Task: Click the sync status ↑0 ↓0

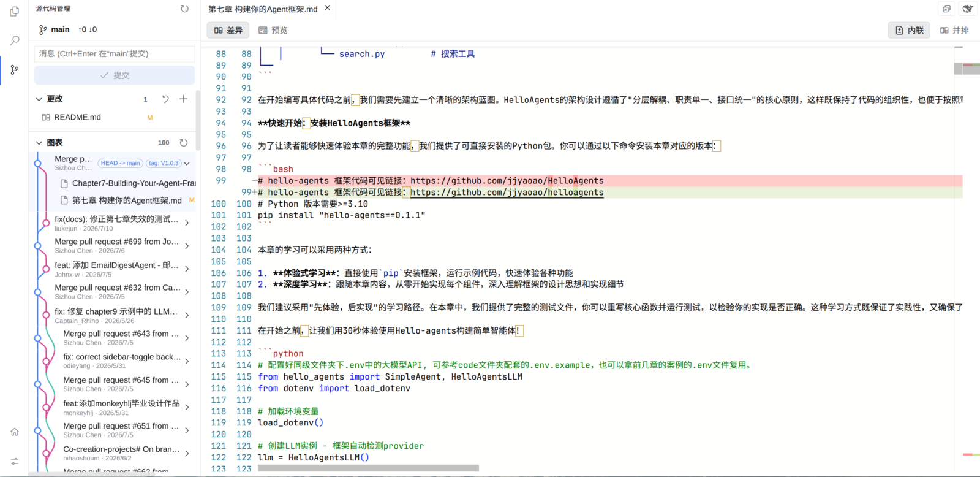Action: click(87, 29)
